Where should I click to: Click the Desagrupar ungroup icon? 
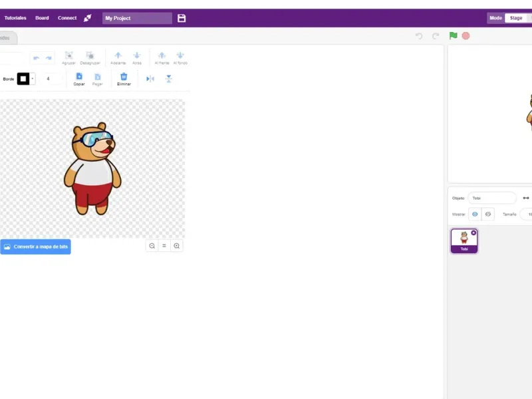click(90, 58)
